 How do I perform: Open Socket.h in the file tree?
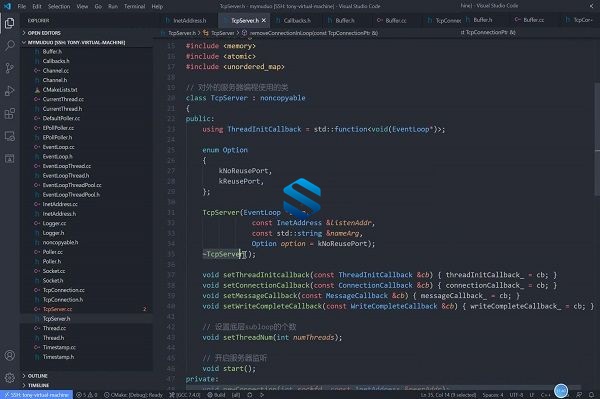pyautogui.click(x=87, y=280)
